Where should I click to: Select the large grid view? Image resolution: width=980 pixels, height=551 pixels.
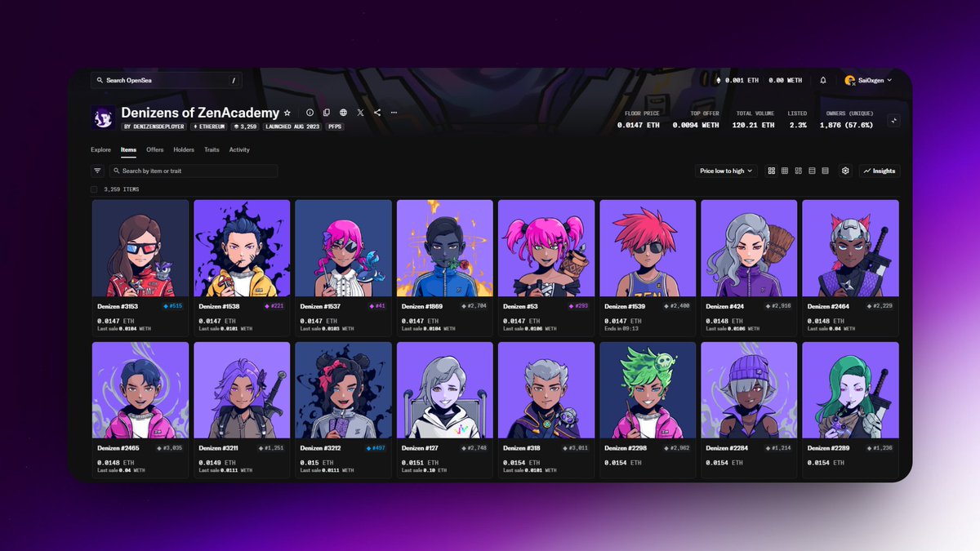(772, 171)
